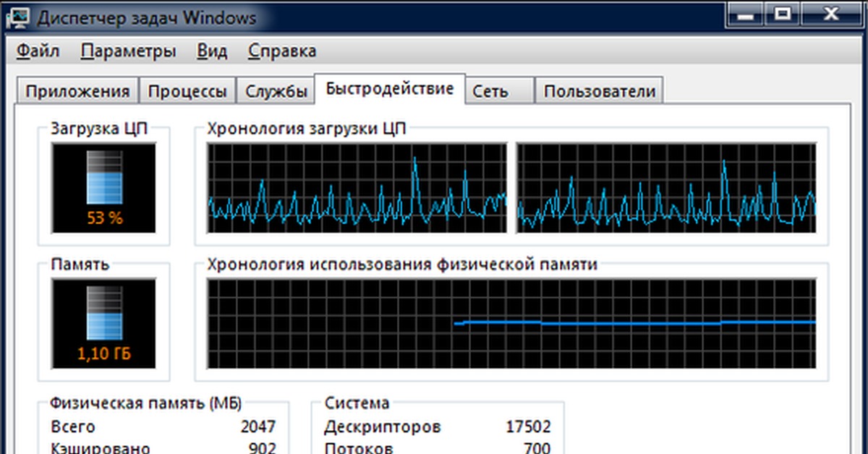Go to the Службы tab
Screen dimensions: 868x454
click(x=276, y=92)
